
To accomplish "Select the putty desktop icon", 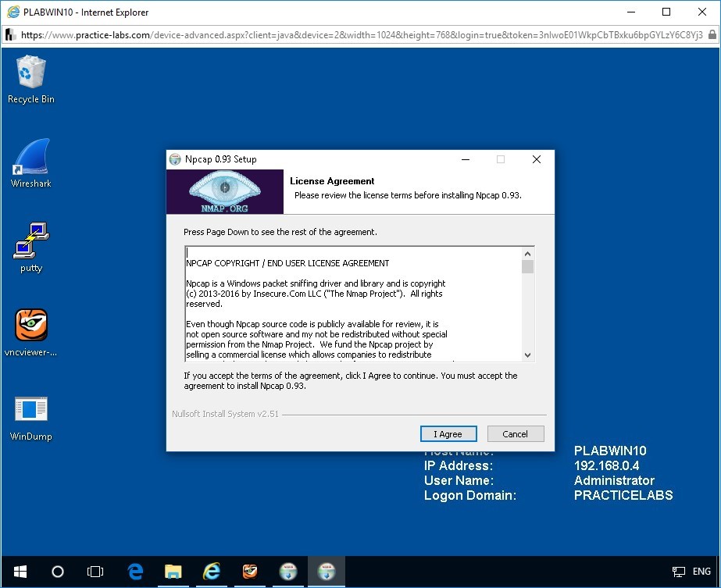I will click(30, 248).
